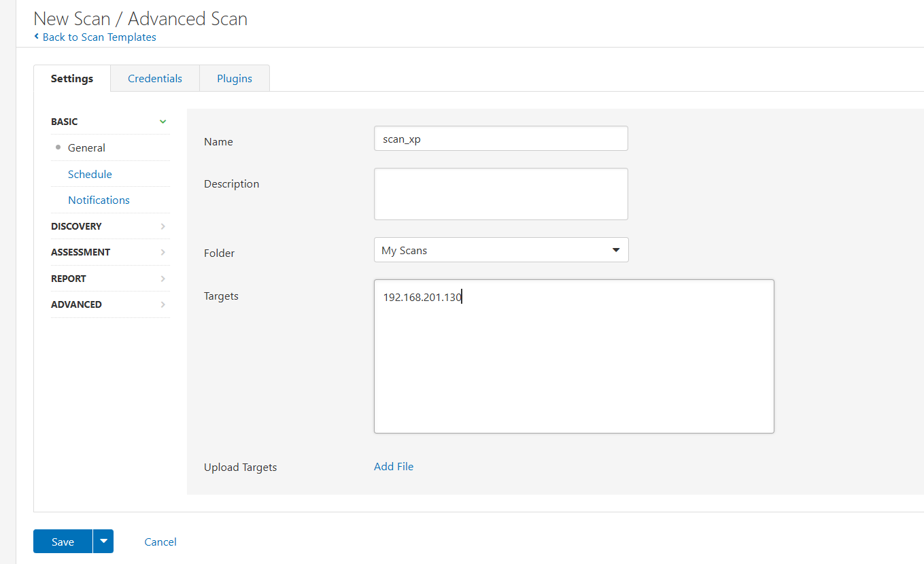
Task: Expand the ADVANCED section arrow
Action: 162,304
